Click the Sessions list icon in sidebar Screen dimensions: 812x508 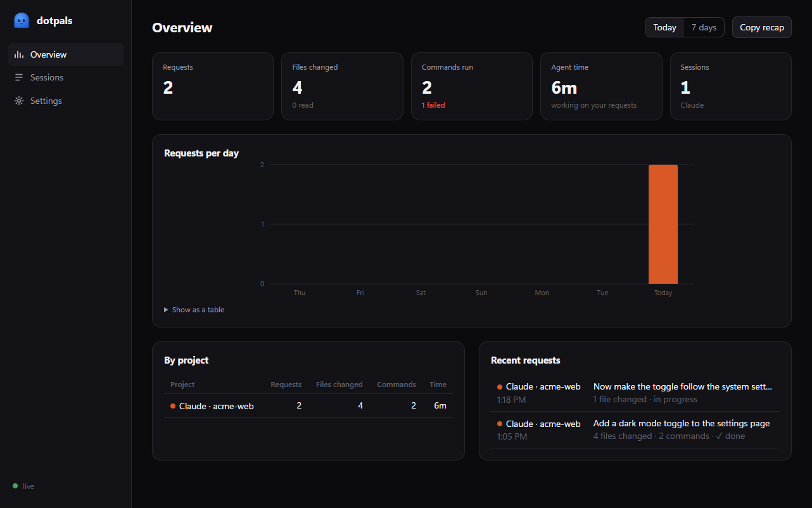click(x=19, y=77)
